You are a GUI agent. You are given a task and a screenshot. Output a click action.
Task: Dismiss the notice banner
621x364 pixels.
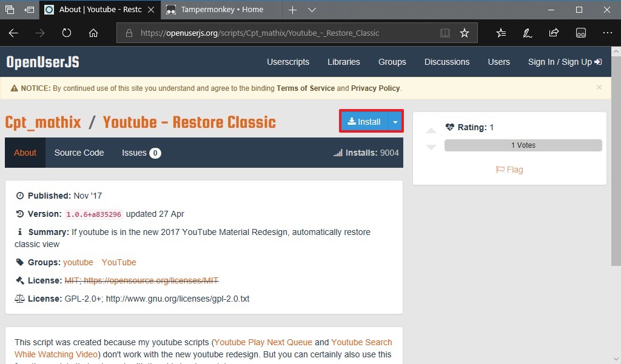pos(599,87)
